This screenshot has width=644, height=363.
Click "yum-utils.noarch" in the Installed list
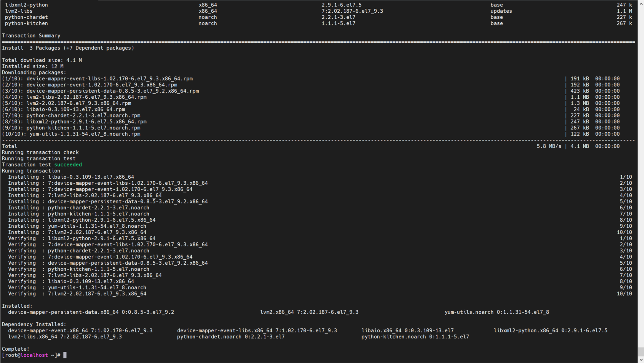[x=469, y=312]
